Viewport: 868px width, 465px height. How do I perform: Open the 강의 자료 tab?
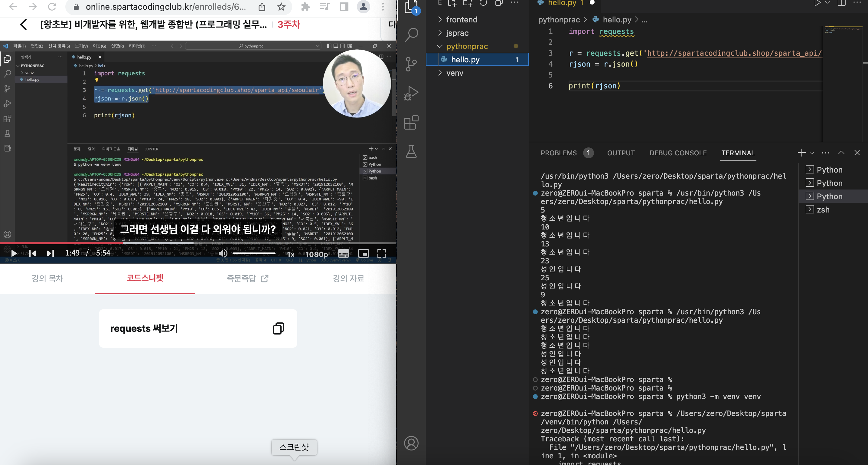coord(348,278)
